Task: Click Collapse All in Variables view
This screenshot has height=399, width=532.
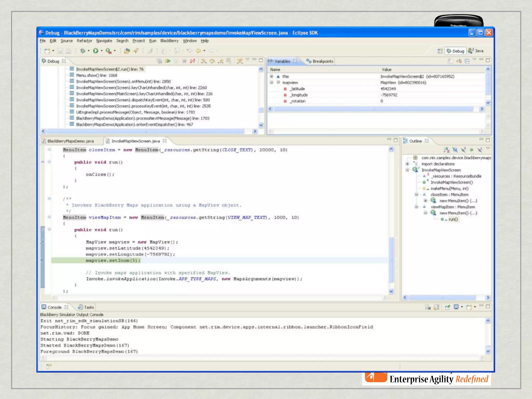Action: point(467,61)
